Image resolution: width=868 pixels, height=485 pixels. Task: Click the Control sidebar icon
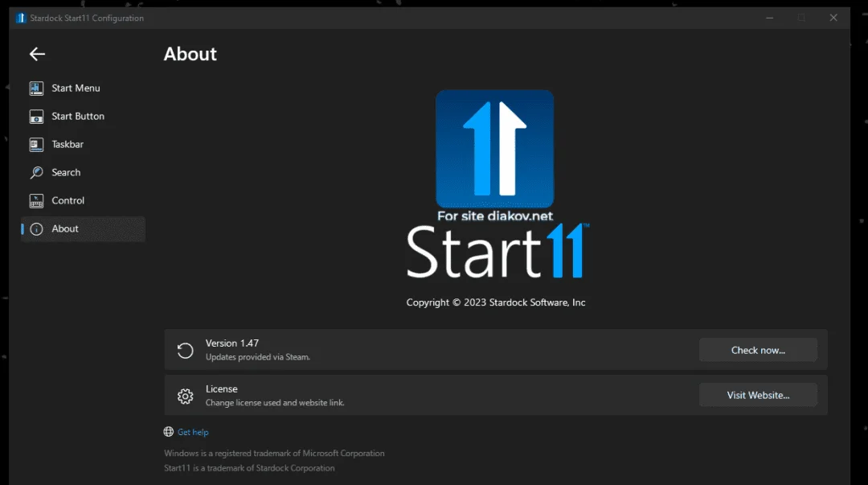tap(36, 200)
